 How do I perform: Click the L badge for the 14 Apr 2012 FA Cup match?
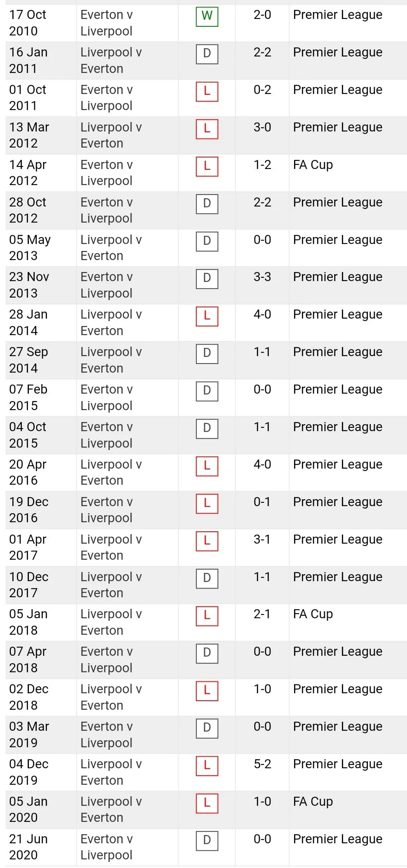[207, 166]
